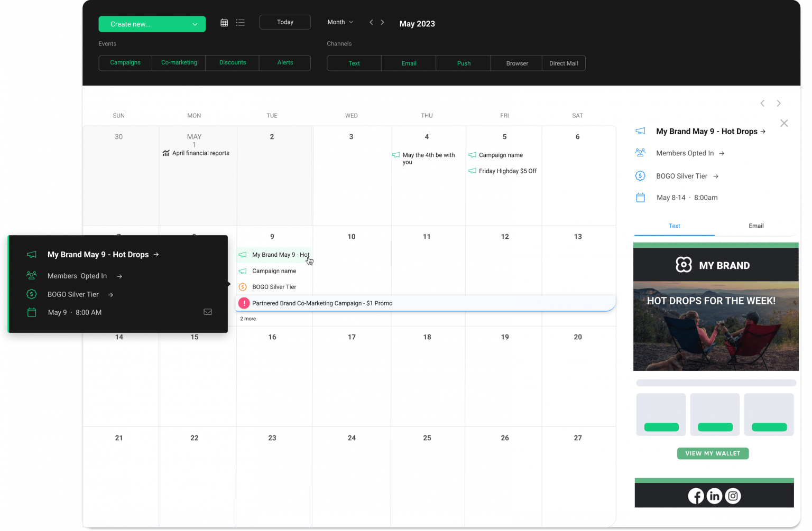Open Instagram icon in email preview footer
812x531 pixels.
(733, 496)
